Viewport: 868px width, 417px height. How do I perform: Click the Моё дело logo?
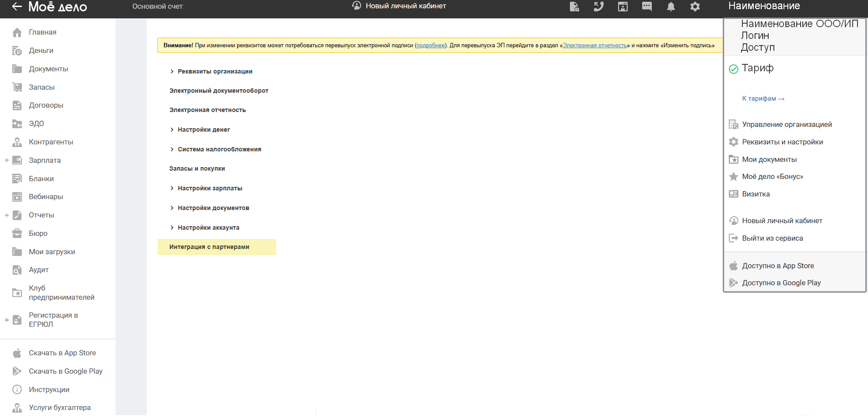(x=58, y=7)
